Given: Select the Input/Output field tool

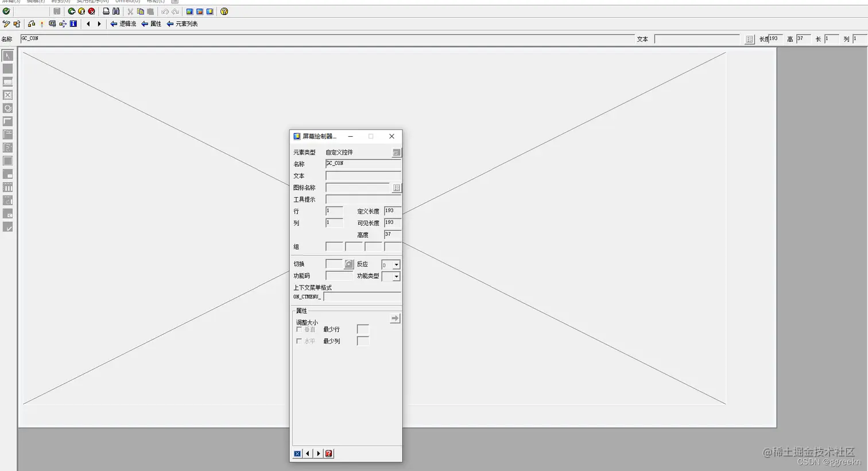Looking at the screenshot, I should click(x=7, y=82).
